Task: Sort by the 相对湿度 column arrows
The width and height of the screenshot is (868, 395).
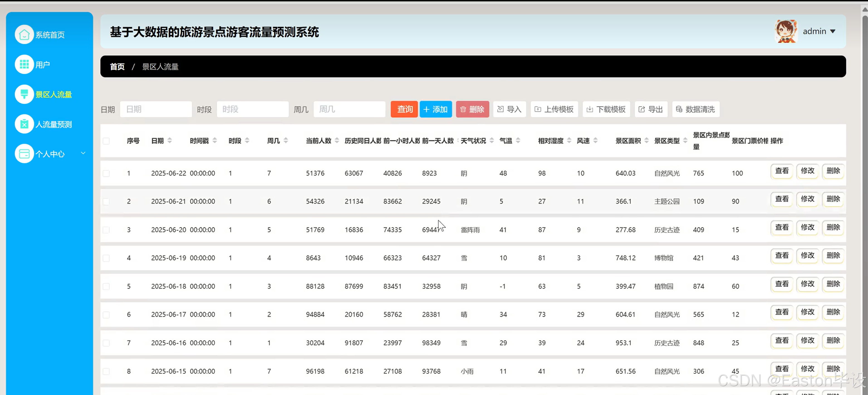Action: (569, 141)
